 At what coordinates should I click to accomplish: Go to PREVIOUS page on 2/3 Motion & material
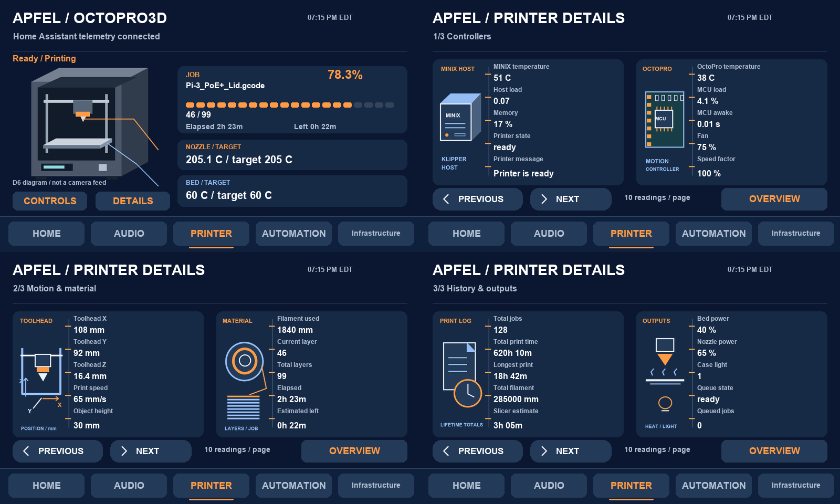point(58,451)
